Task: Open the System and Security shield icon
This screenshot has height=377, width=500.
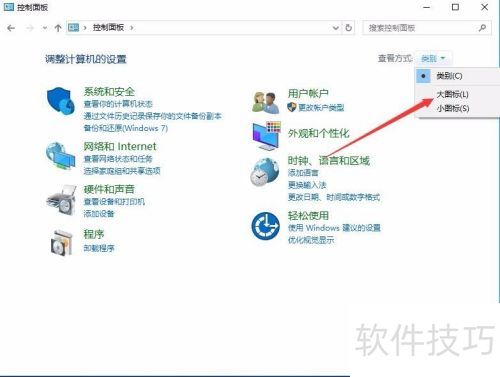Action: [x=61, y=101]
